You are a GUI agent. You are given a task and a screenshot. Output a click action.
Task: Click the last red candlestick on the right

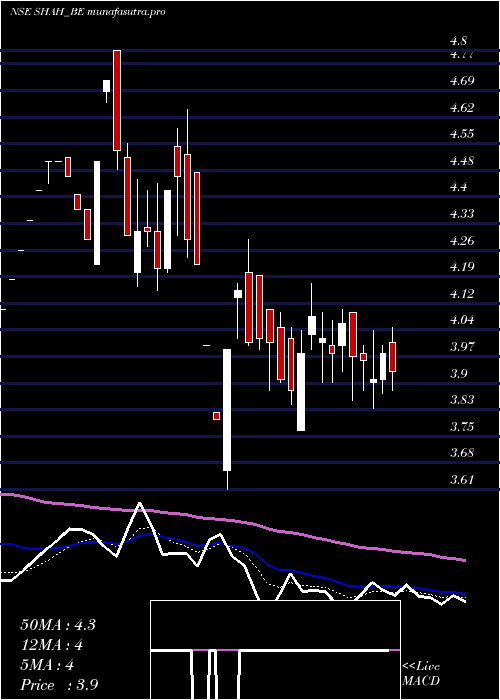pyautogui.click(x=392, y=357)
